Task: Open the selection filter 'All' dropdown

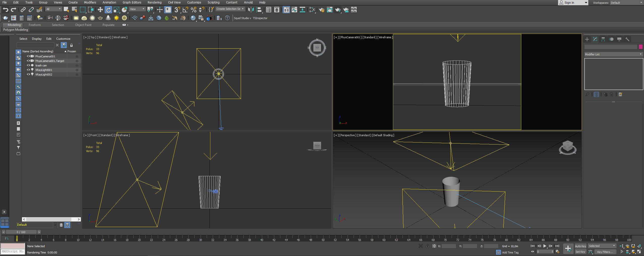Action: click(x=53, y=9)
